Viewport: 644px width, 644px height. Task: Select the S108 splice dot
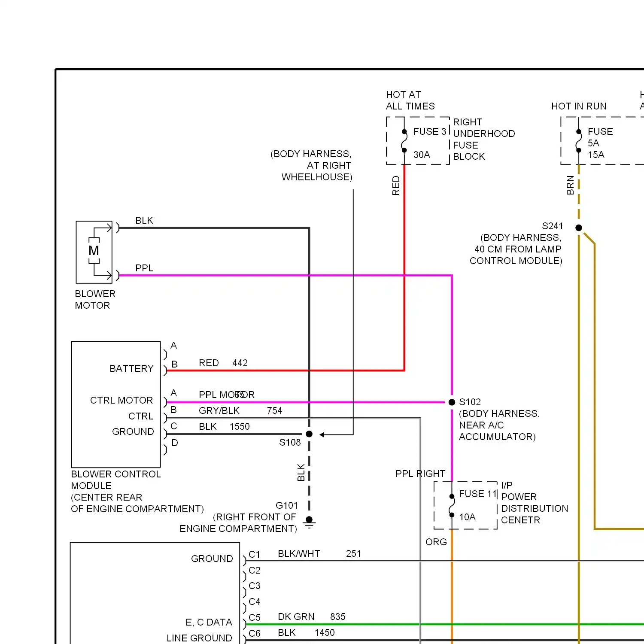309,434
